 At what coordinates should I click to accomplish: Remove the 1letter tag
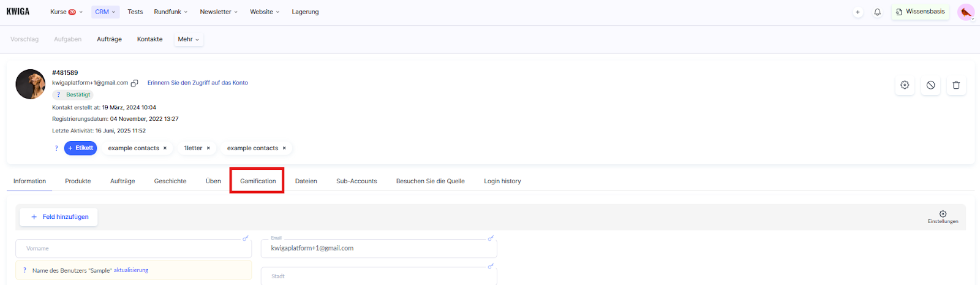208,148
